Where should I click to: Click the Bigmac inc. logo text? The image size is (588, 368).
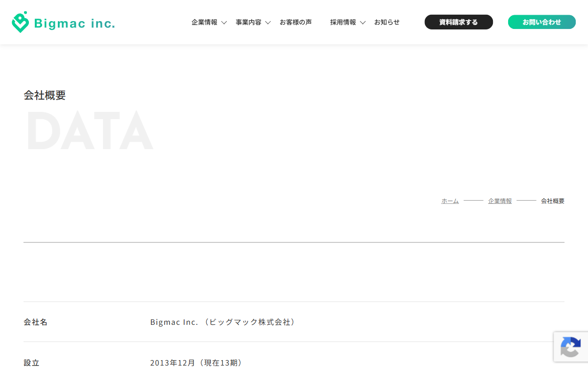74,23
